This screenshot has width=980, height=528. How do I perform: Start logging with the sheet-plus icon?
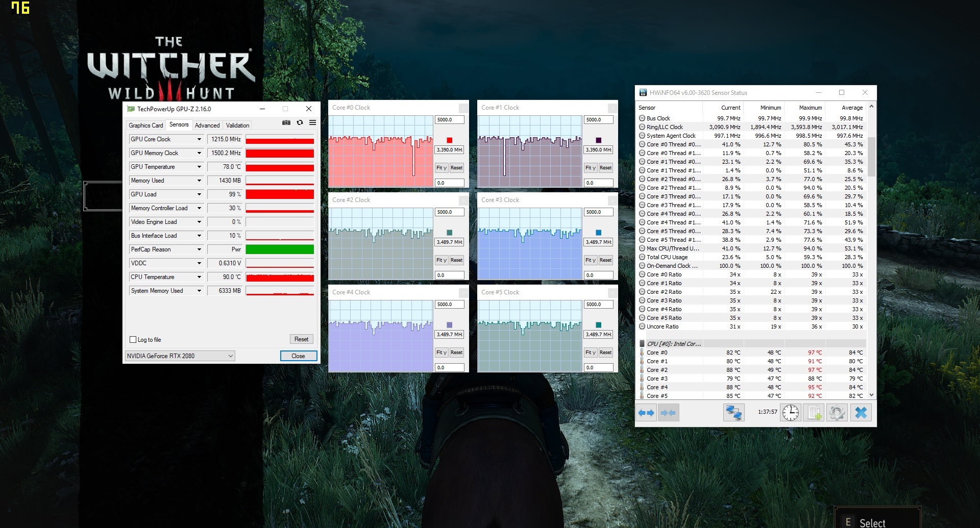tap(814, 412)
